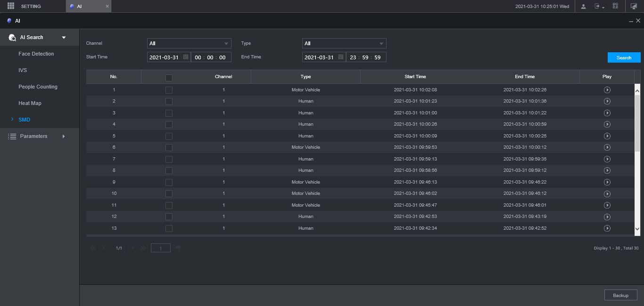
Task: Open the apps grid menu icon
Action: [x=11, y=6]
